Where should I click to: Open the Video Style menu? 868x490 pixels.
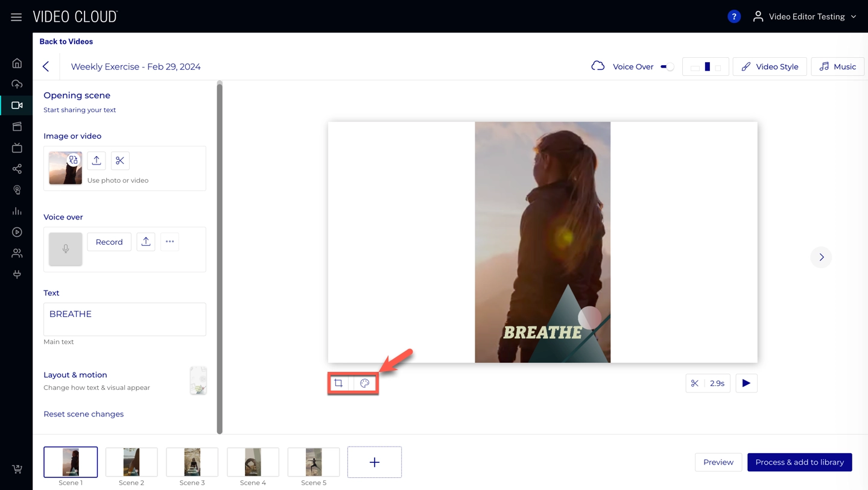769,67
